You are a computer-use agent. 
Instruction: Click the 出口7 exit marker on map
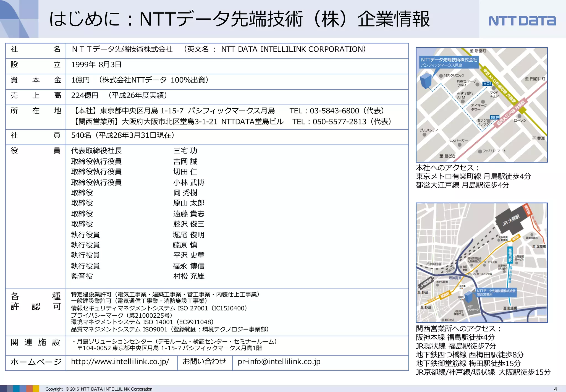click(x=487, y=83)
